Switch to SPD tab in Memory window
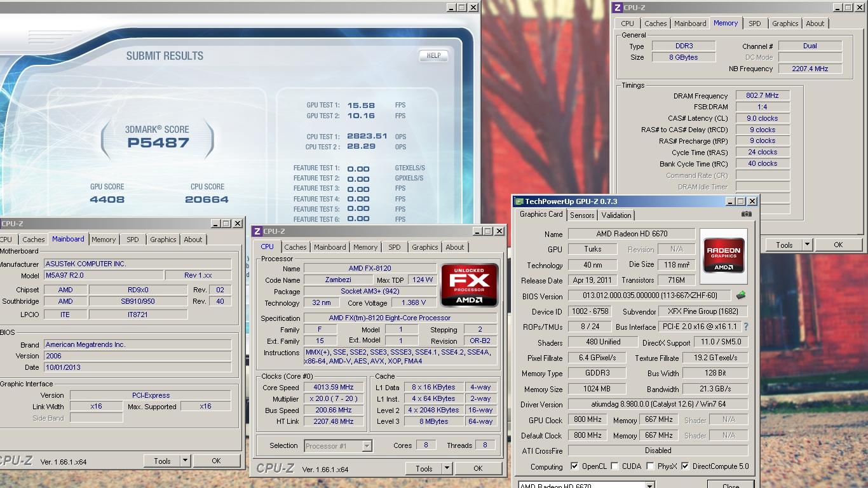The image size is (868, 488). 754,24
